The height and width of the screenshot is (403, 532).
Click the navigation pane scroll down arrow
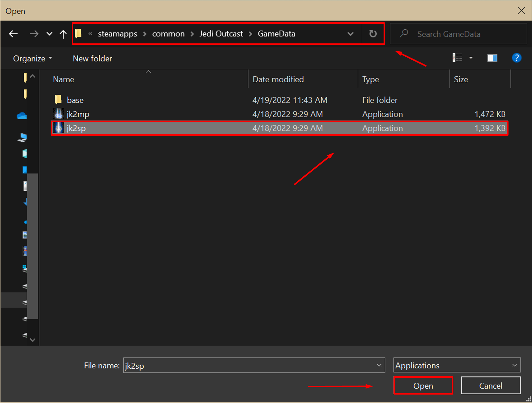point(33,340)
